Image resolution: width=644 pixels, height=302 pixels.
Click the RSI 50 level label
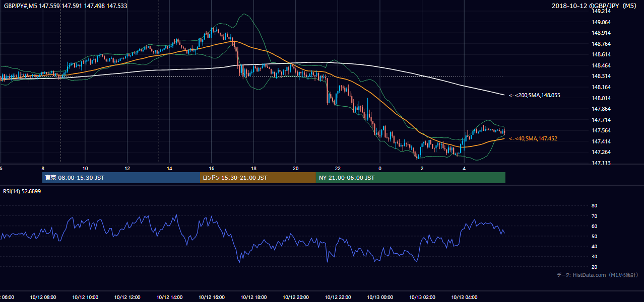[x=594, y=236]
